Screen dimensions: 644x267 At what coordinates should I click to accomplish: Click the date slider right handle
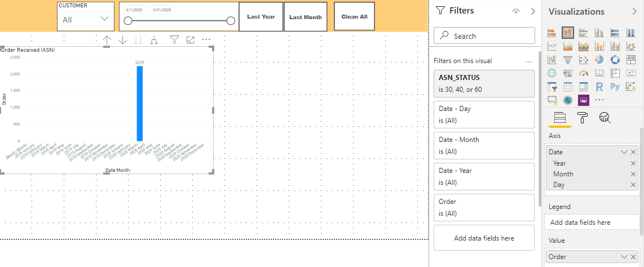(231, 20)
